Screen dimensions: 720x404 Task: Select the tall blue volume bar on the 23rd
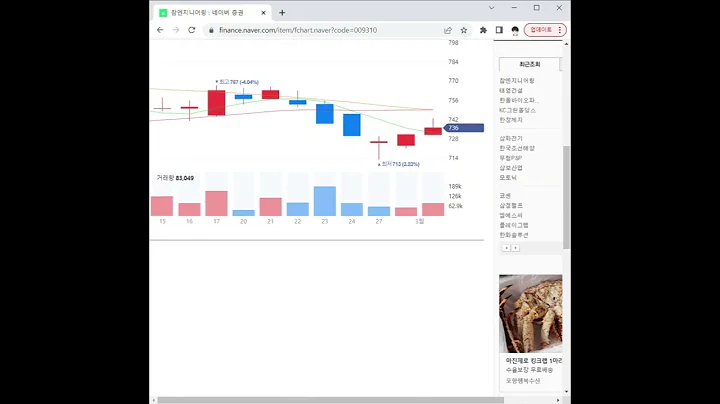coord(325,201)
